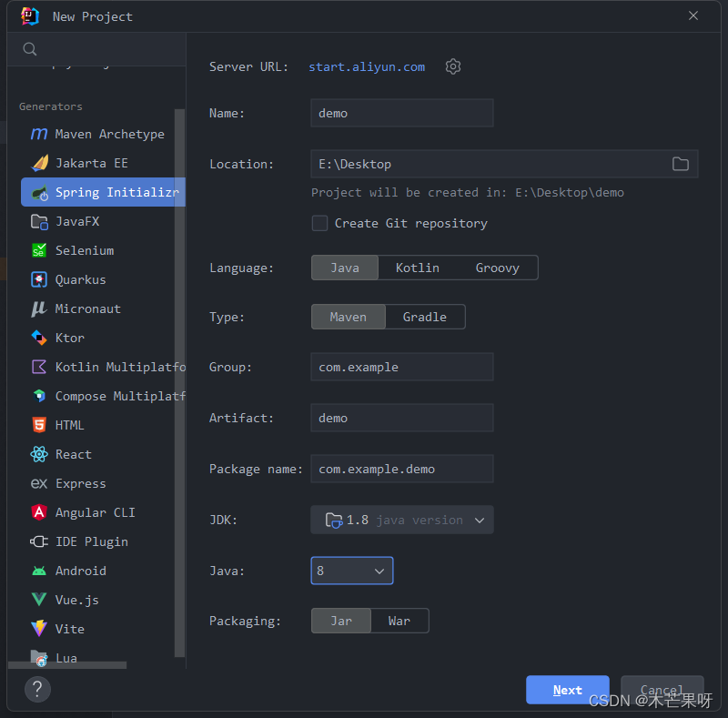Click the IntelliJ IDEA logo icon
728x718 pixels.
(29, 16)
